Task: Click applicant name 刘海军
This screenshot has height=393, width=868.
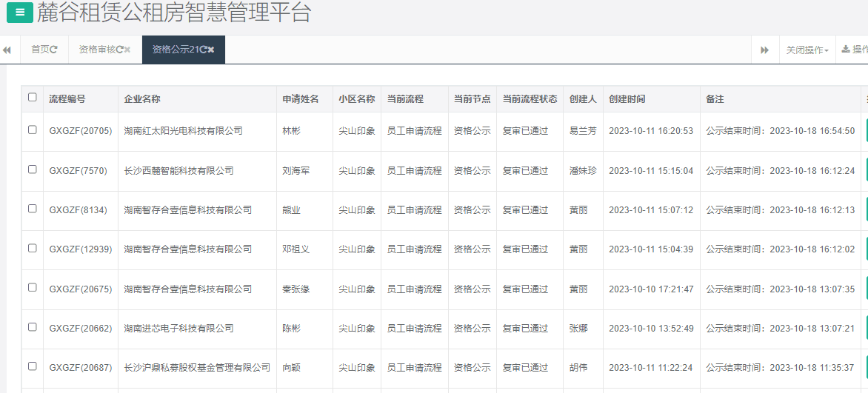Action: point(296,170)
